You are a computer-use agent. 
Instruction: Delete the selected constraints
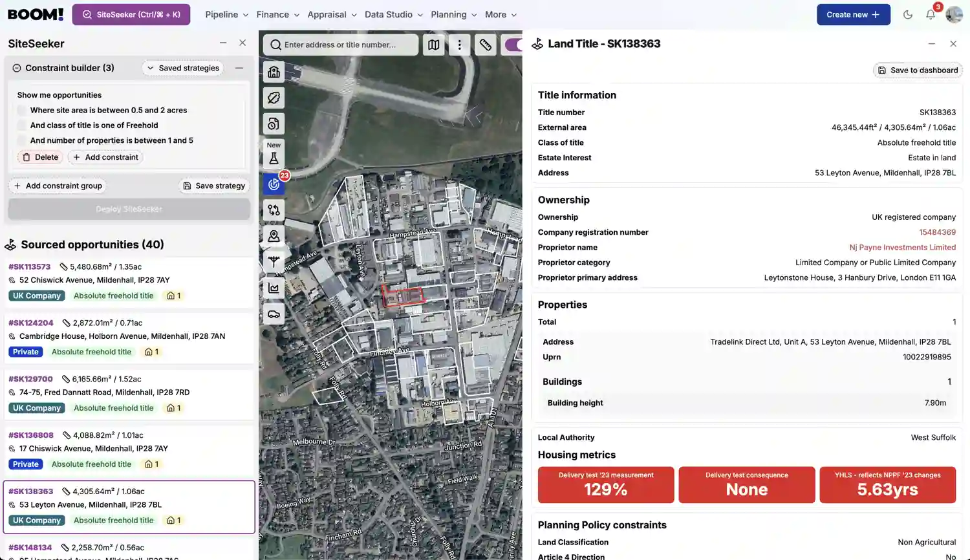click(40, 157)
